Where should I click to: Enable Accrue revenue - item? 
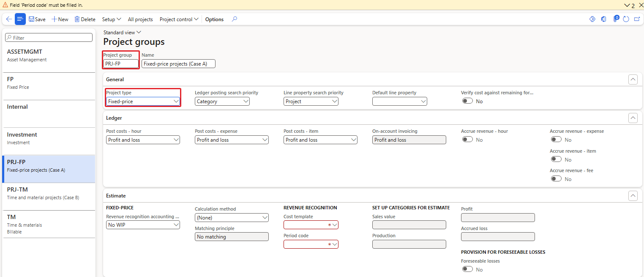556,159
